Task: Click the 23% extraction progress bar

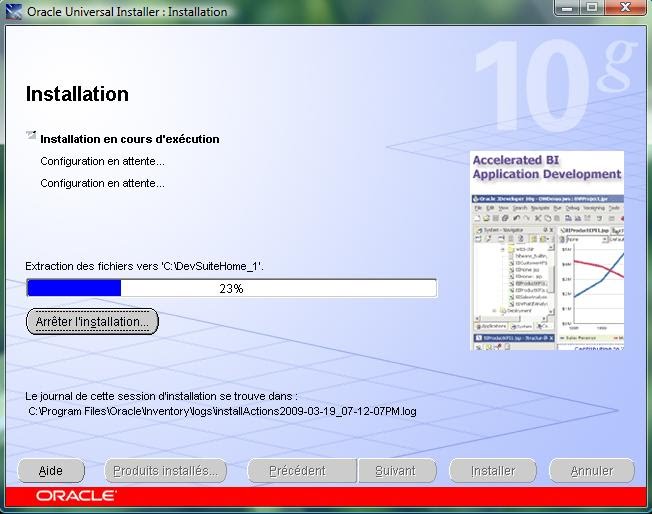Action: (232, 288)
